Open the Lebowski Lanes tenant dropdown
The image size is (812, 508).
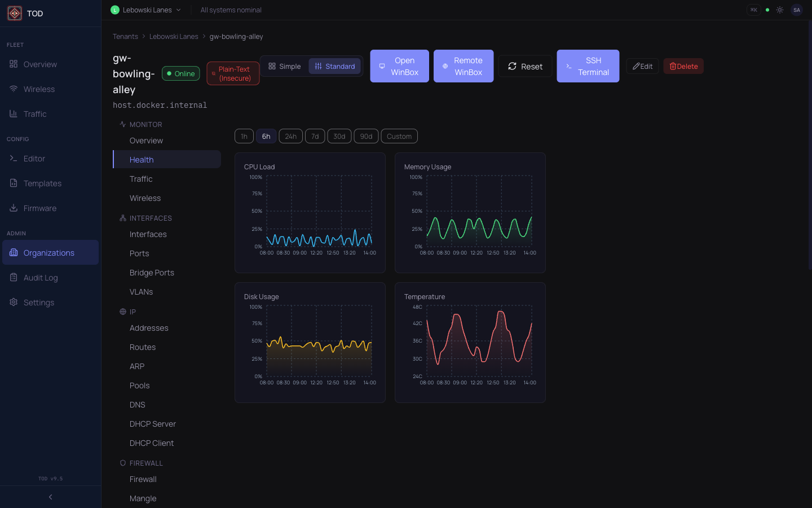pyautogui.click(x=145, y=10)
